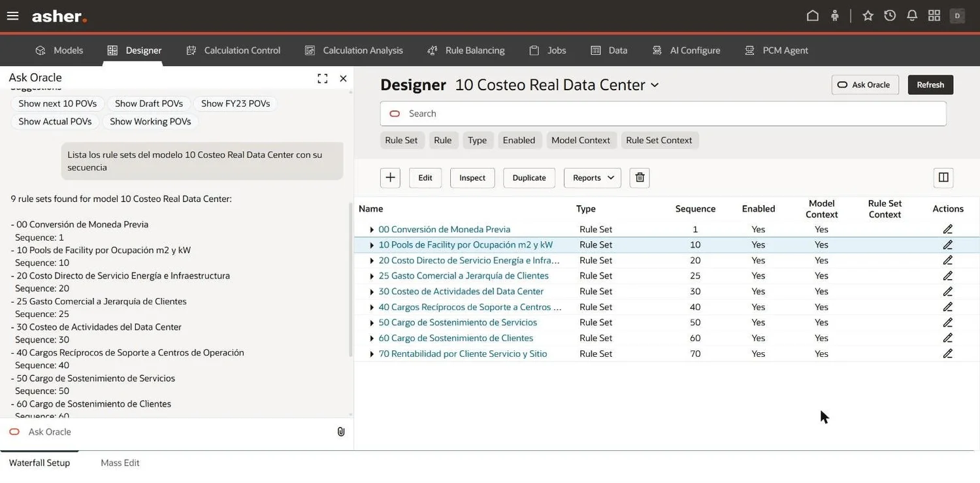Expand the Ask Oracle panel to full screen
This screenshot has width=980, height=483.
(322, 78)
